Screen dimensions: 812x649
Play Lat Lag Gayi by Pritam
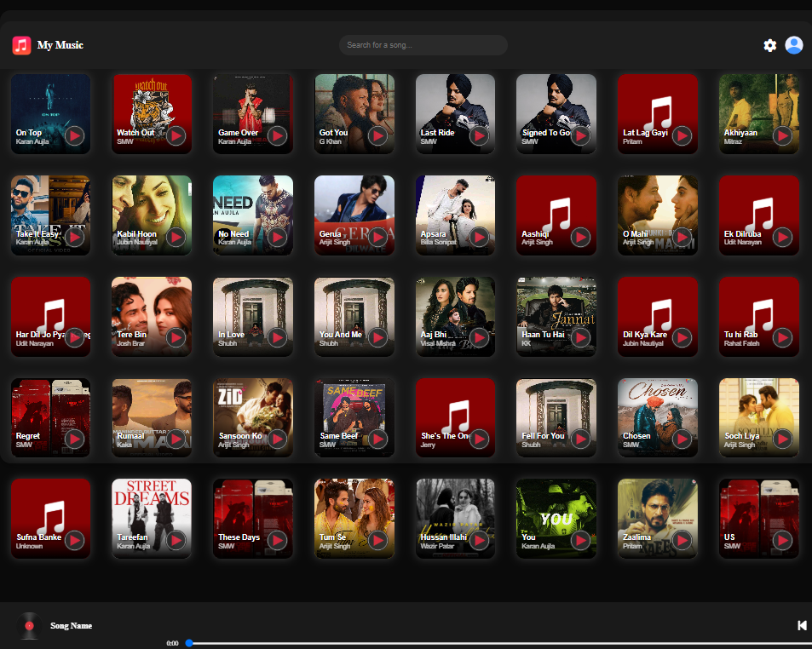pos(682,136)
